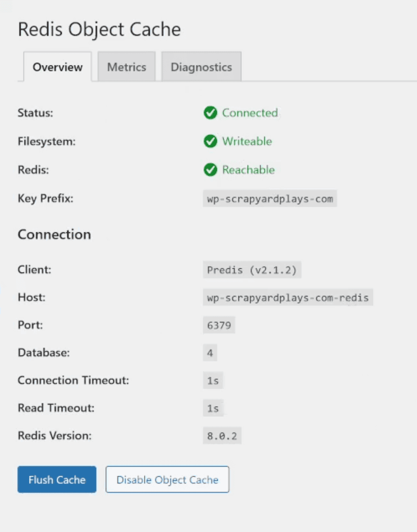Click the Connection Timeout value 1s

213,380
